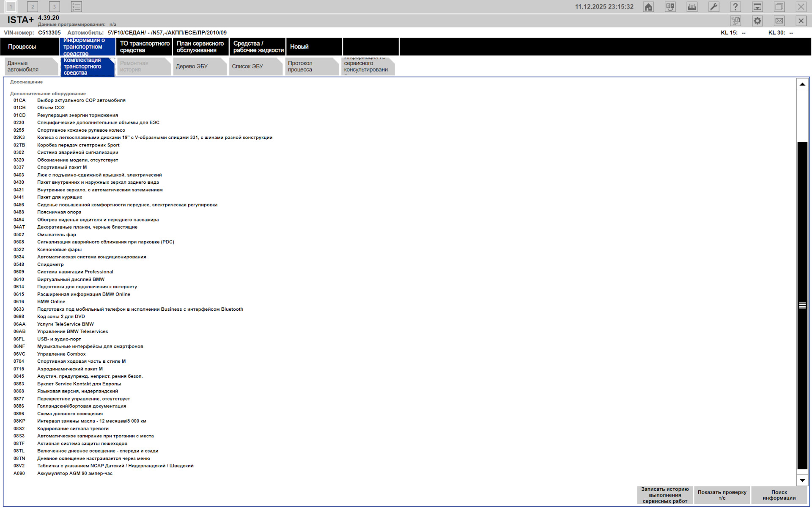Screen dimensions: 812x508
Task: Switch to session slot 2
Action: click(33, 7)
